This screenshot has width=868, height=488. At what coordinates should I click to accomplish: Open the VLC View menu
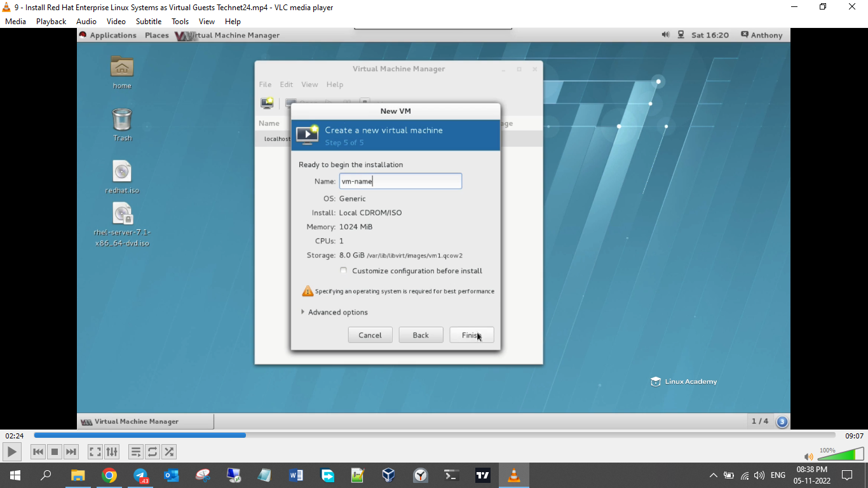(x=207, y=22)
